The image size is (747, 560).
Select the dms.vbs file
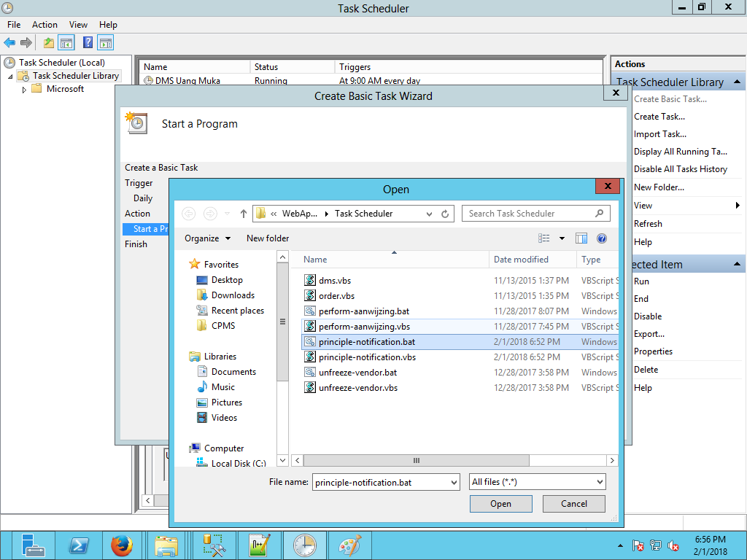335,281
